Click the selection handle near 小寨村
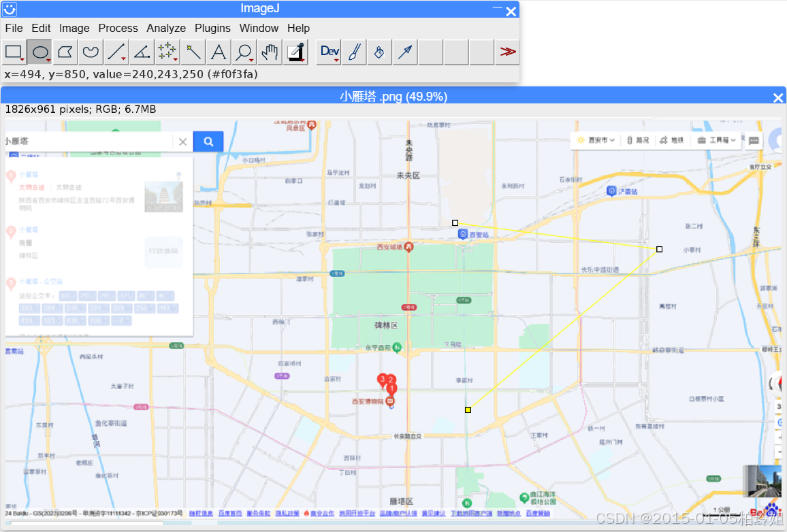Screen dimensions: 787x532 [660, 249]
